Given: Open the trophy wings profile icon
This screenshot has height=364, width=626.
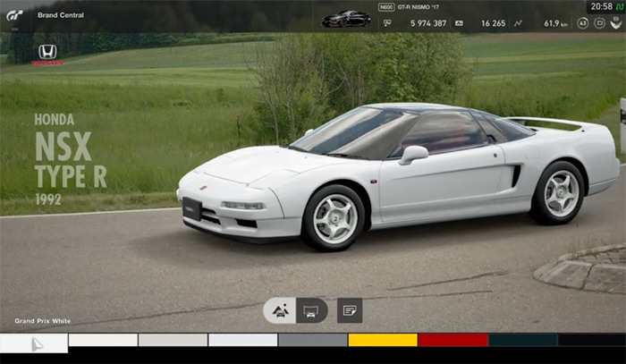Looking at the screenshot, I should pos(616,22).
